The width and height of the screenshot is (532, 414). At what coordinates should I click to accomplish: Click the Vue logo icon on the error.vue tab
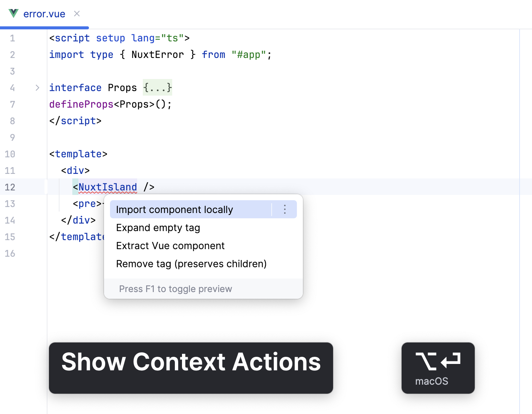(13, 14)
